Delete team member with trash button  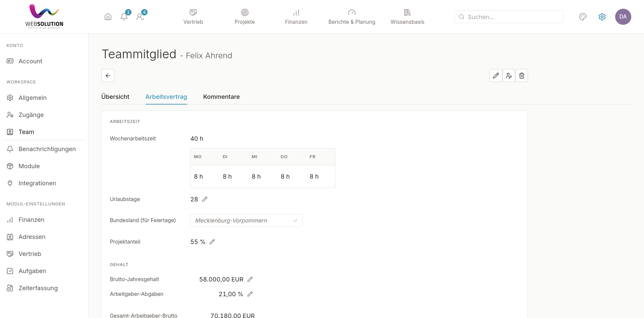[522, 76]
